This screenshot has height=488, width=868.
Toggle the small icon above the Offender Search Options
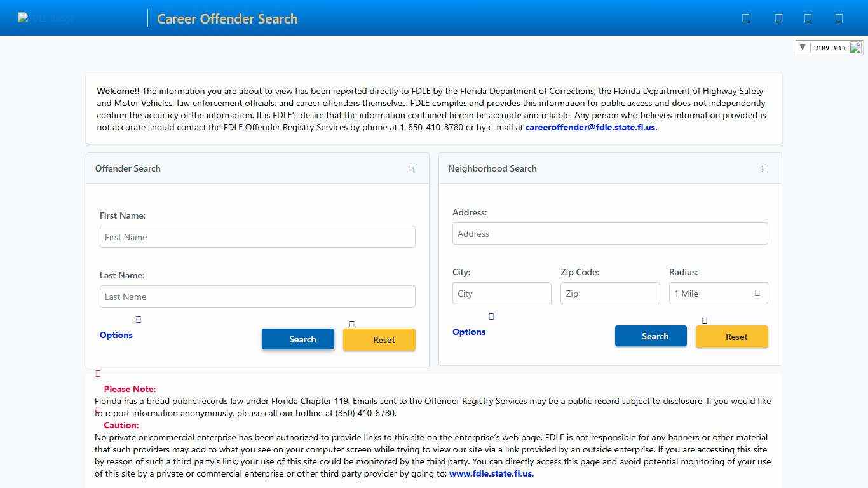138,320
